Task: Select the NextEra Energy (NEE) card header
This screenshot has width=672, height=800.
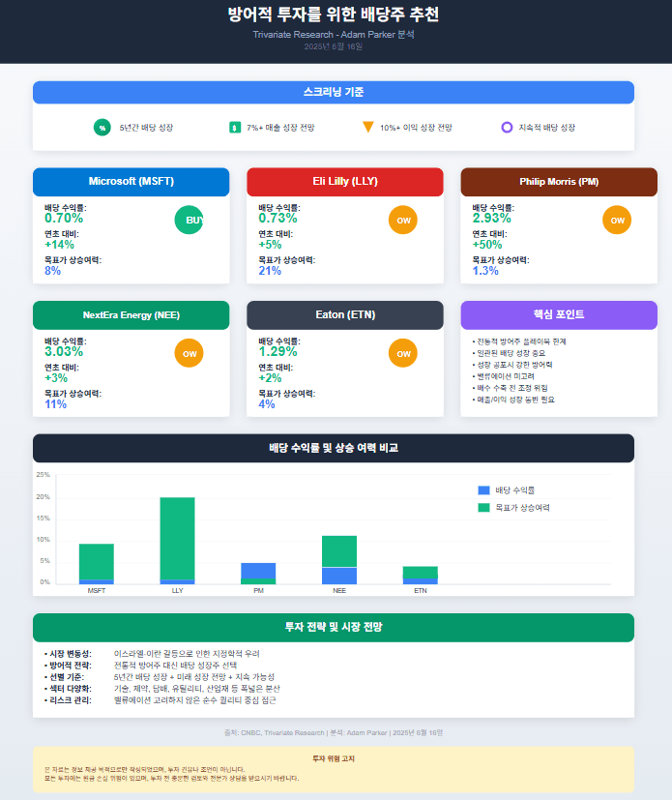Action: pyautogui.click(x=131, y=314)
